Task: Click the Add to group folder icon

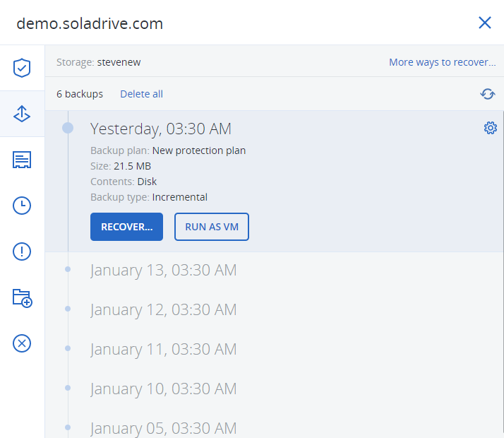Action: pyautogui.click(x=22, y=298)
